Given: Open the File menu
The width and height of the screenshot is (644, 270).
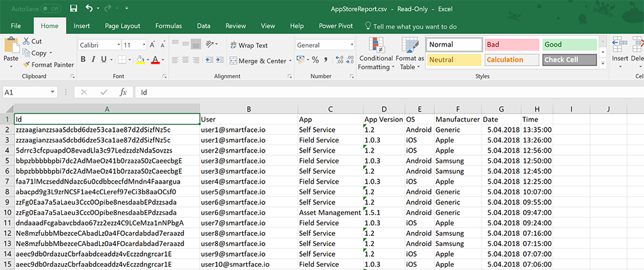Looking at the screenshot, I should (16, 26).
